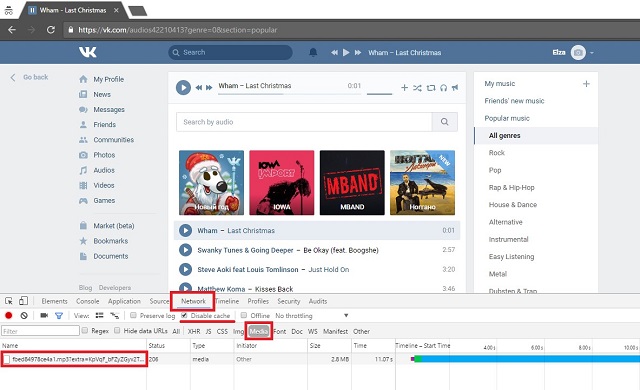Open the Network tab in DevTools
640x390 pixels.
(193, 301)
